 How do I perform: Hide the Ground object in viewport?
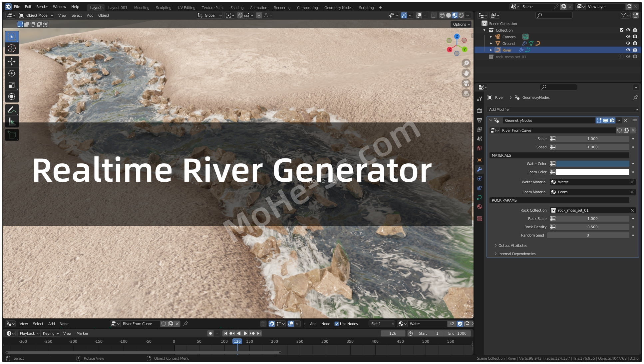(x=628, y=43)
